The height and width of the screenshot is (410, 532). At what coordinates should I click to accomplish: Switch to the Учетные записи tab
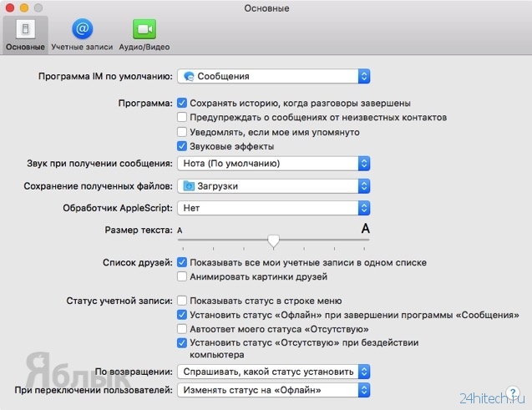pyautogui.click(x=82, y=35)
